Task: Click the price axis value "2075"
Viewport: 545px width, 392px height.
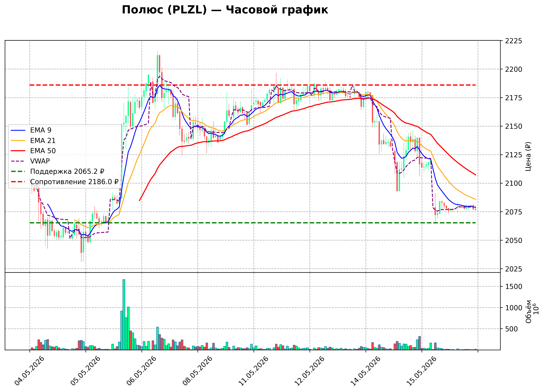Action: coord(514,212)
